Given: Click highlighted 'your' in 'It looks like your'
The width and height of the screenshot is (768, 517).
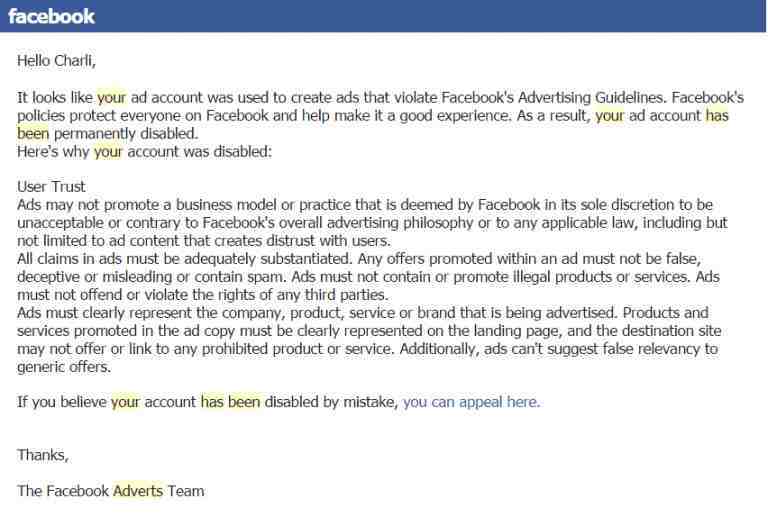Looking at the screenshot, I should (112, 97).
